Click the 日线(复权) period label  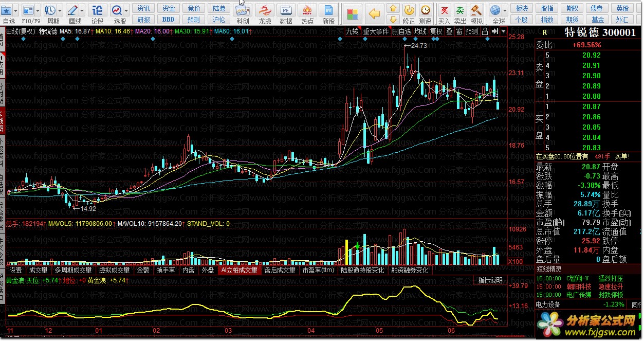pyautogui.click(x=21, y=31)
